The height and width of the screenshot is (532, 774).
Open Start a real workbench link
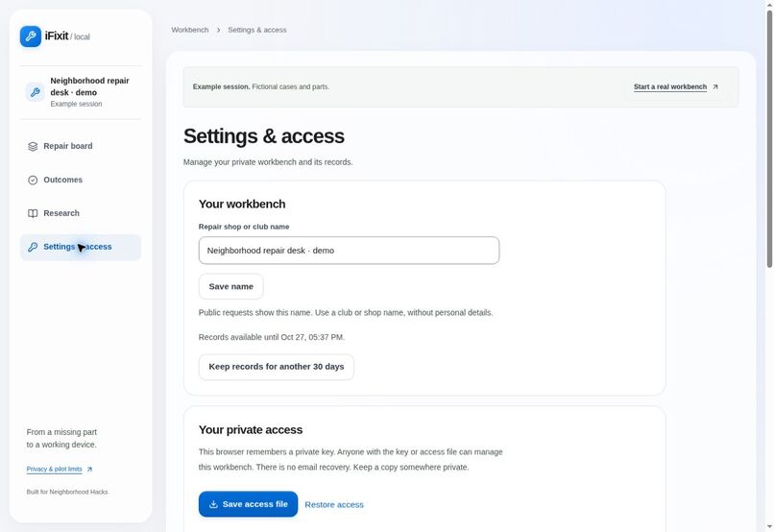click(x=670, y=86)
